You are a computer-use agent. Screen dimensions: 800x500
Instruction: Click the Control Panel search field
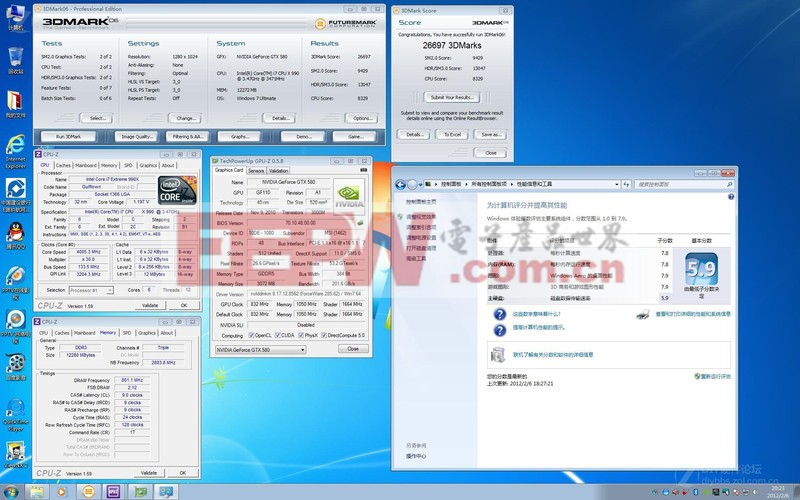pyautogui.click(x=682, y=184)
